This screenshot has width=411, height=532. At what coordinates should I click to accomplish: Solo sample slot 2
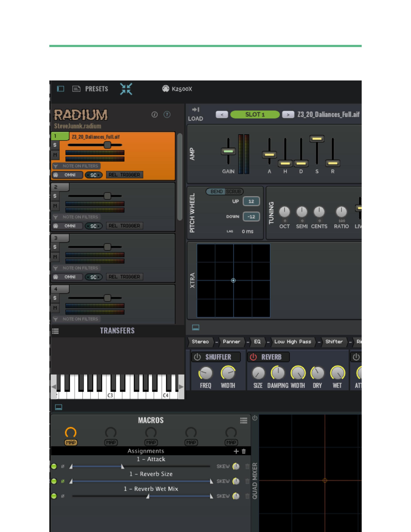55,196
